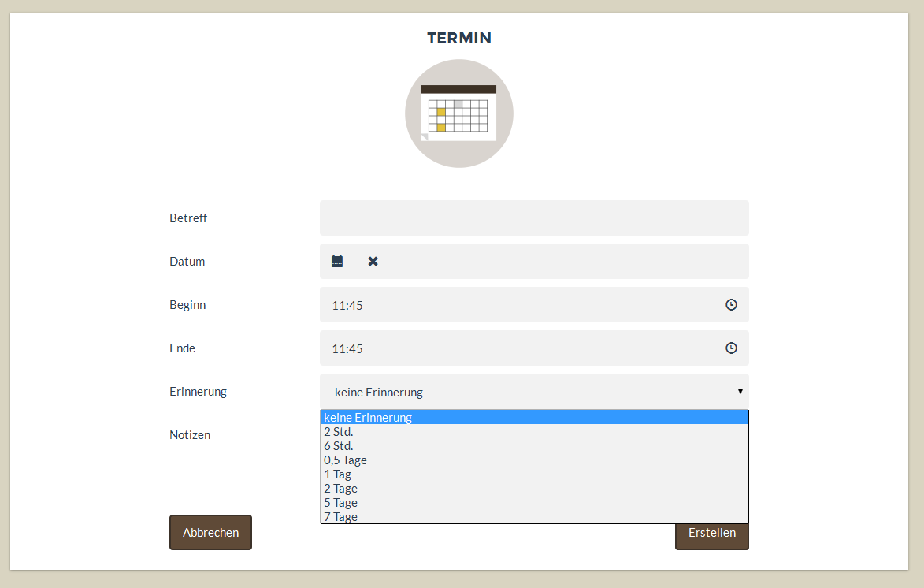
Task: Click the Beginn time value 11:45
Action: click(347, 306)
